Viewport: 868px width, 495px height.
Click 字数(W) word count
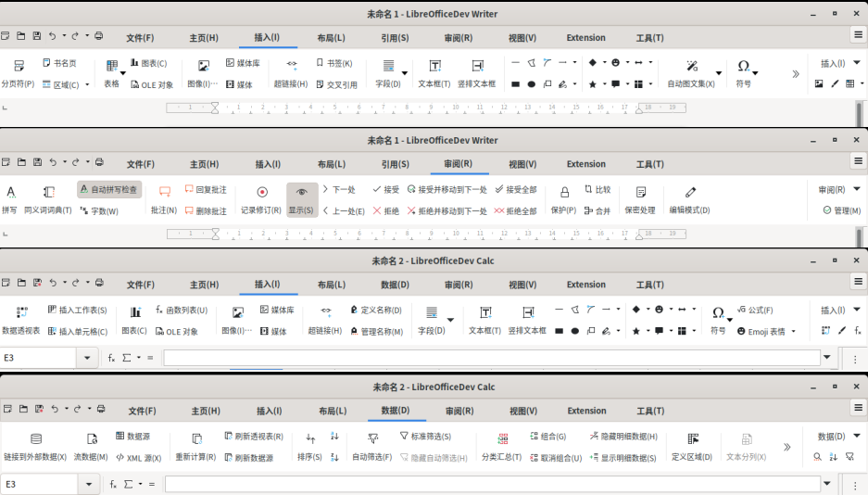[x=99, y=211]
